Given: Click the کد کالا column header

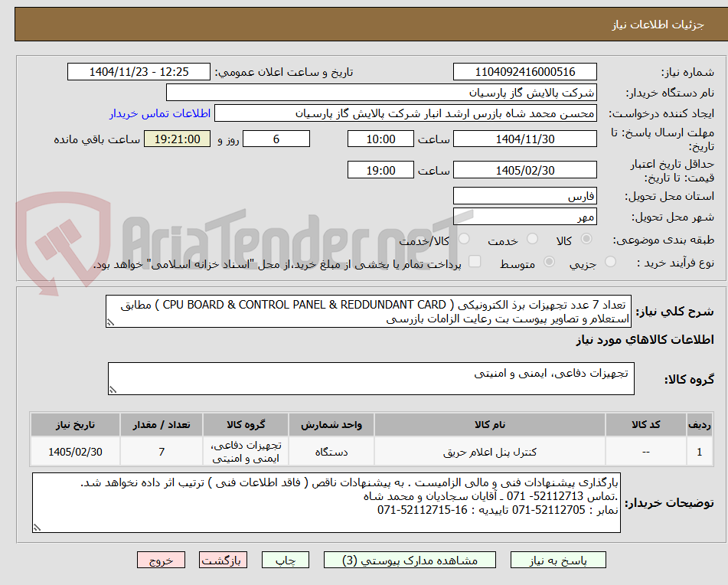Looking at the screenshot, I should coord(646,425).
